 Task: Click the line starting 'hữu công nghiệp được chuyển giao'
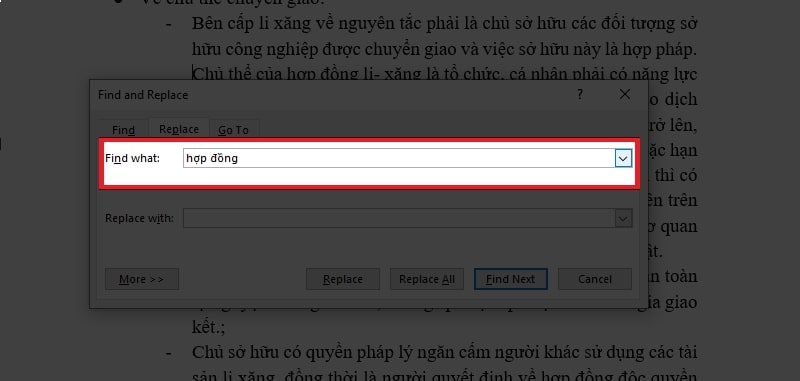(x=444, y=49)
